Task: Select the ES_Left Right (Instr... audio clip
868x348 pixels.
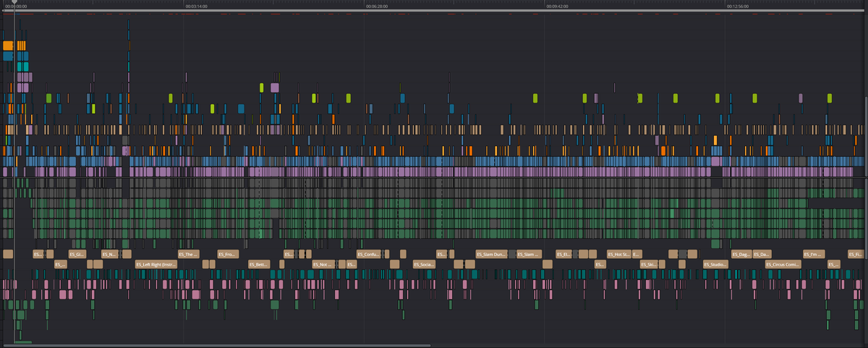Action: pyautogui.click(x=156, y=265)
